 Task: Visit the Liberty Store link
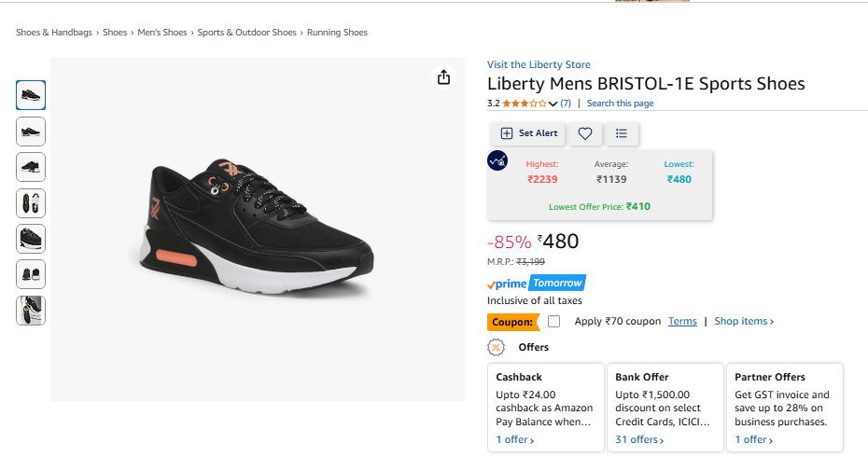[x=539, y=64]
